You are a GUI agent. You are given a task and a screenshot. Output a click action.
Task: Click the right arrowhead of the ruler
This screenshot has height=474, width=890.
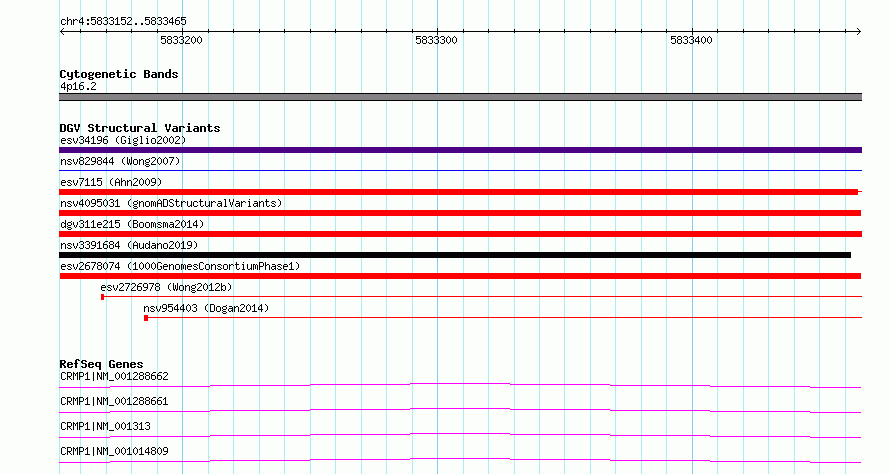(859, 32)
